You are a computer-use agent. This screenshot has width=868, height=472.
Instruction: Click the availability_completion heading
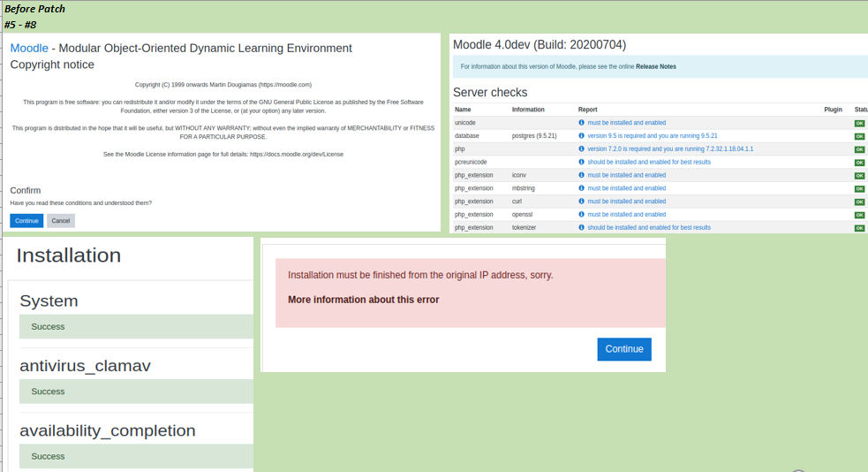[x=108, y=431]
